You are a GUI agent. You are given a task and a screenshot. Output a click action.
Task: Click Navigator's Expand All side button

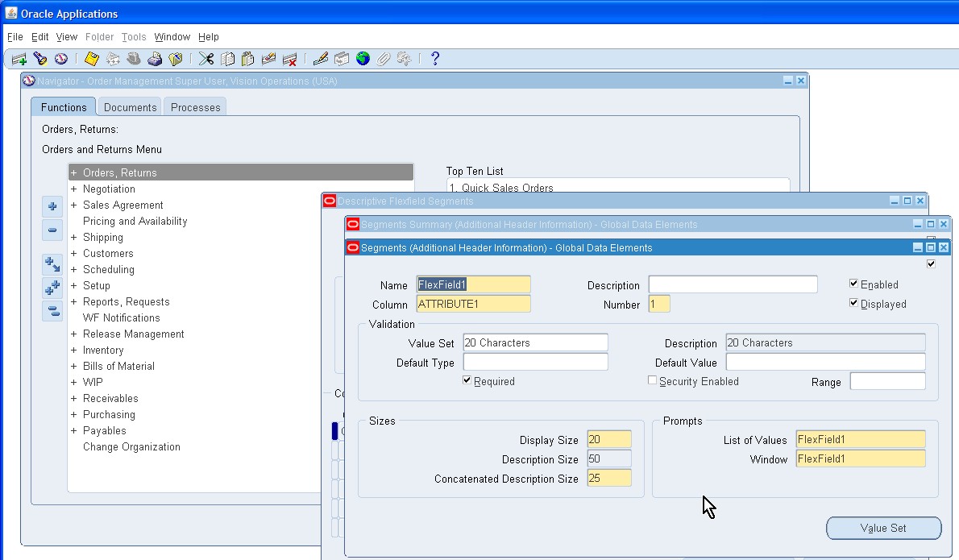tap(52, 288)
